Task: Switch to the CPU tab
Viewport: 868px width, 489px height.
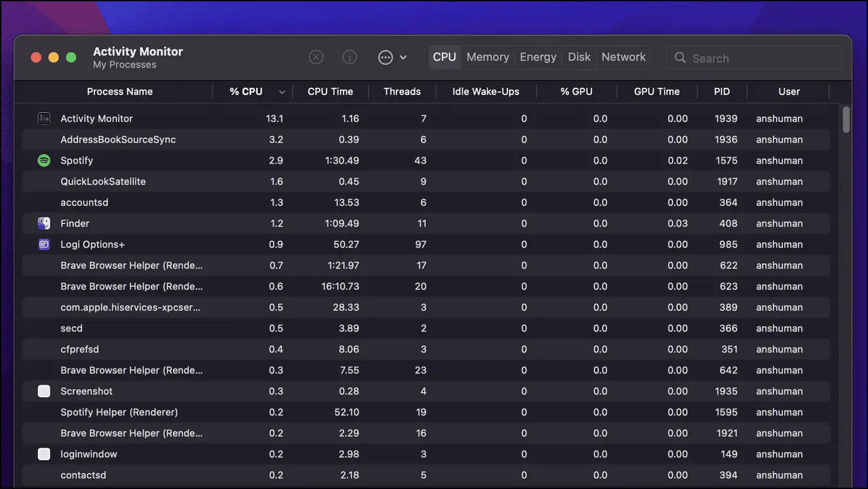Action: pyautogui.click(x=444, y=57)
